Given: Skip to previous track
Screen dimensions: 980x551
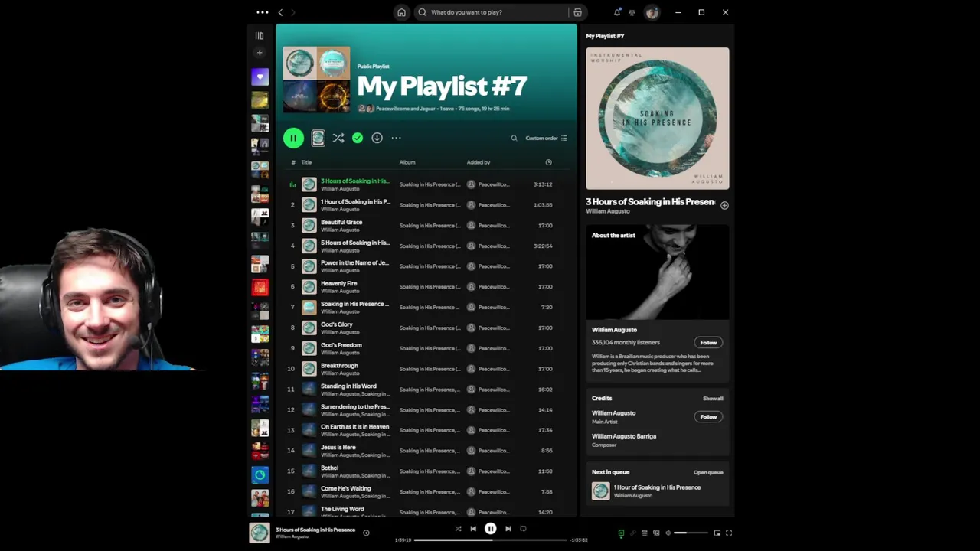Looking at the screenshot, I should [473, 529].
